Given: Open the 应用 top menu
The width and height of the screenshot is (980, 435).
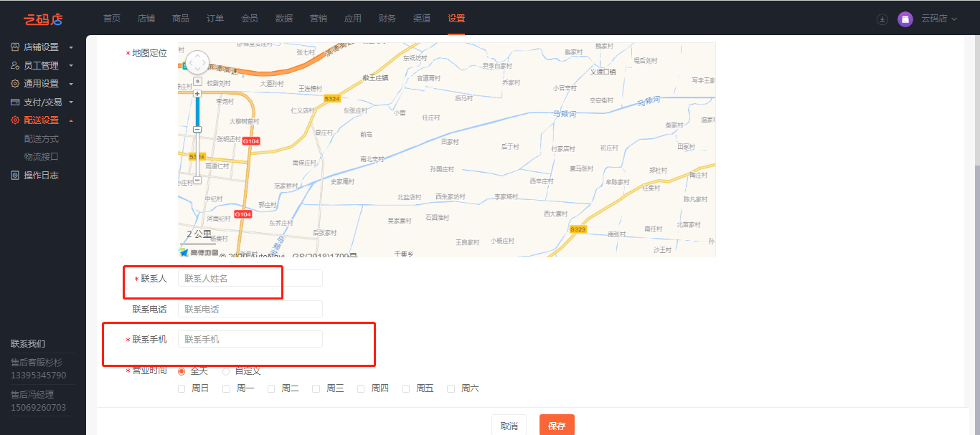Looking at the screenshot, I should click(x=353, y=19).
